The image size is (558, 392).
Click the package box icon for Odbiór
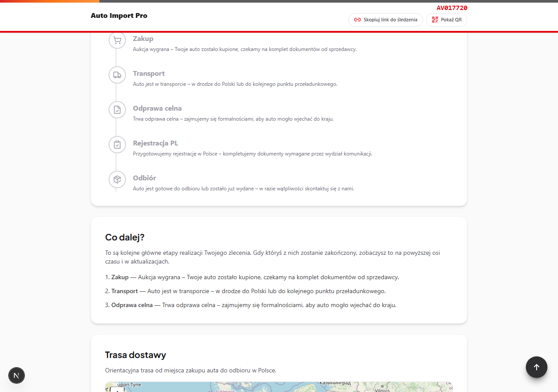pyautogui.click(x=117, y=179)
